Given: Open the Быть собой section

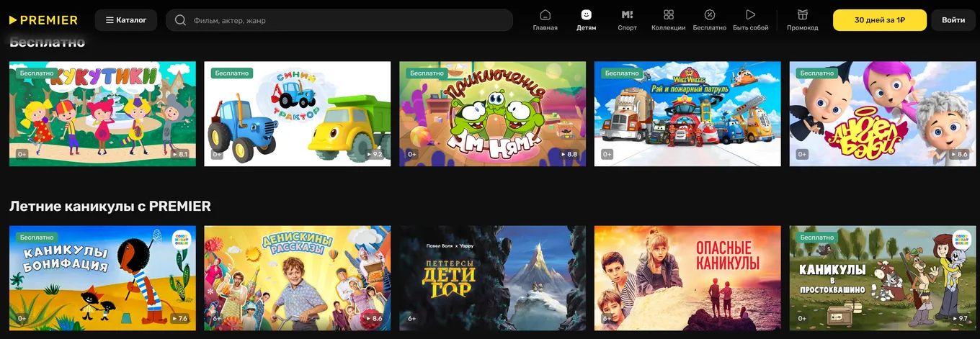Looking at the screenshot, I should [751, 20].
